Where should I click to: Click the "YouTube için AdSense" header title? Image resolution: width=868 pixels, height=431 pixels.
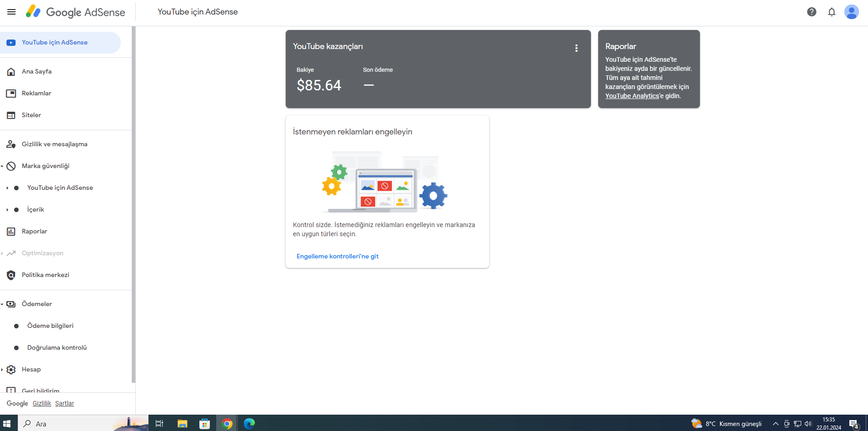tap(198, 12)
